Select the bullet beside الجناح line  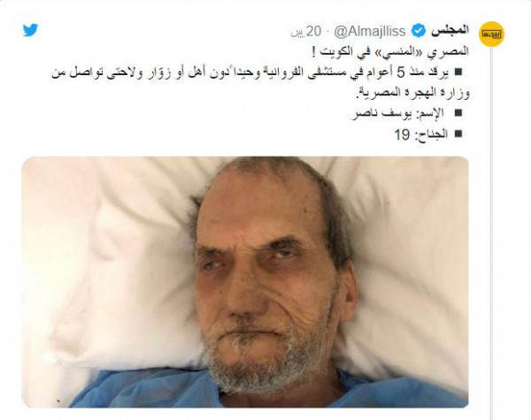pos(458,134)
